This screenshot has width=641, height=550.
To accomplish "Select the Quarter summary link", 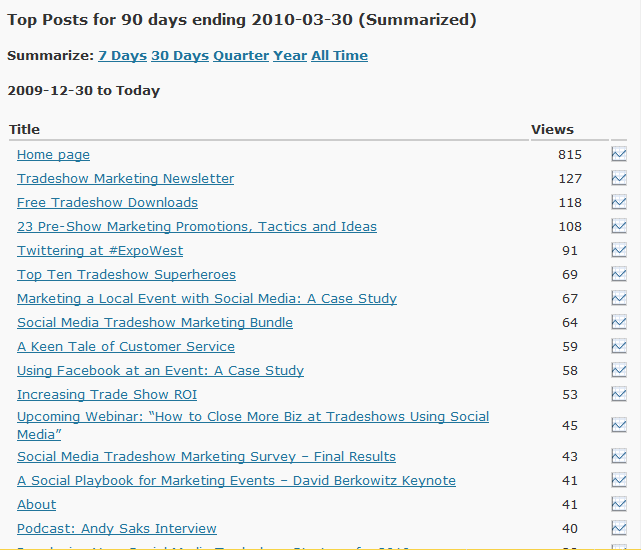I will (x=241, y=55).
